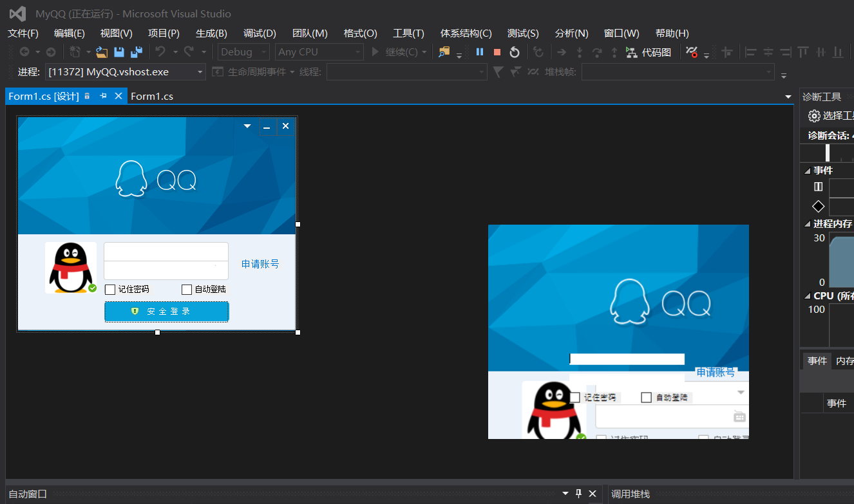Click the white textbox in the running QQ window

627,359
